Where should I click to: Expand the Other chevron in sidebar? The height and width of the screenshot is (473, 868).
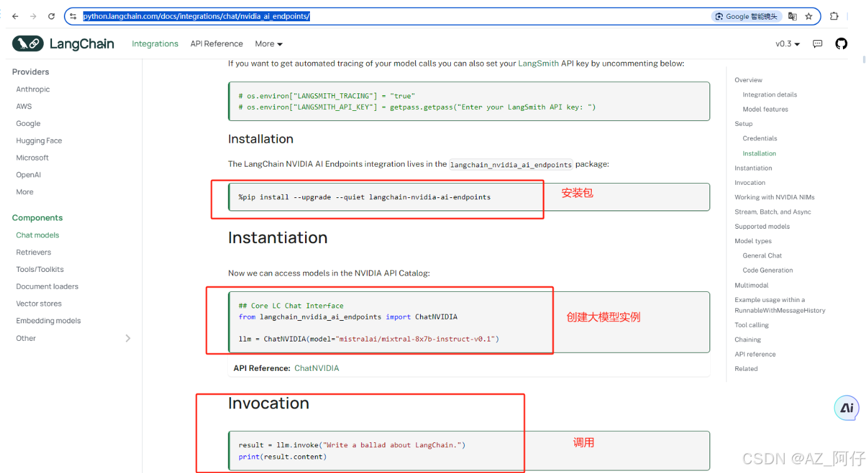tap(128, 338)
